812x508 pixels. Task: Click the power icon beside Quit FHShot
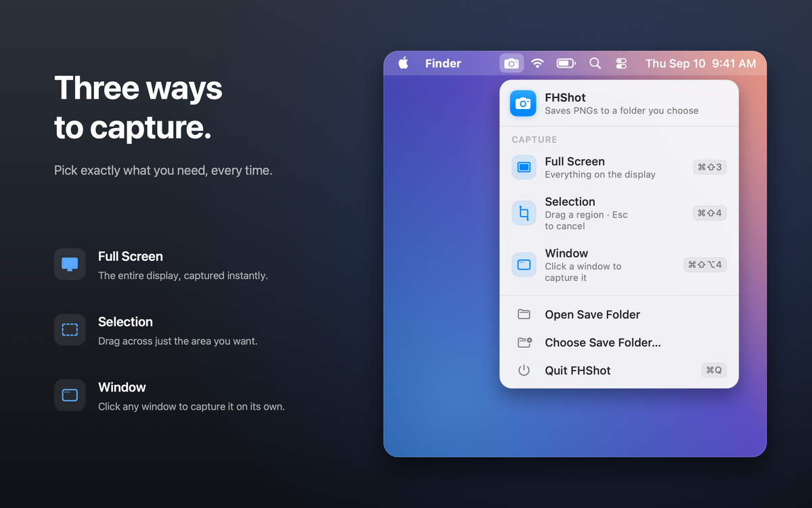tap(524, 371)
